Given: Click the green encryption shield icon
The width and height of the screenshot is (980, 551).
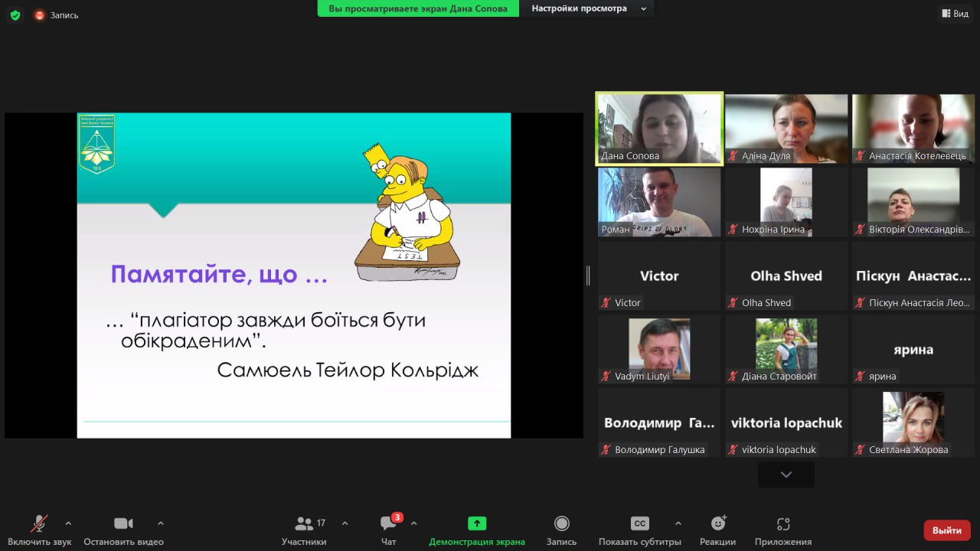Looking at the screenshot, I should click(x=15, y=15).
